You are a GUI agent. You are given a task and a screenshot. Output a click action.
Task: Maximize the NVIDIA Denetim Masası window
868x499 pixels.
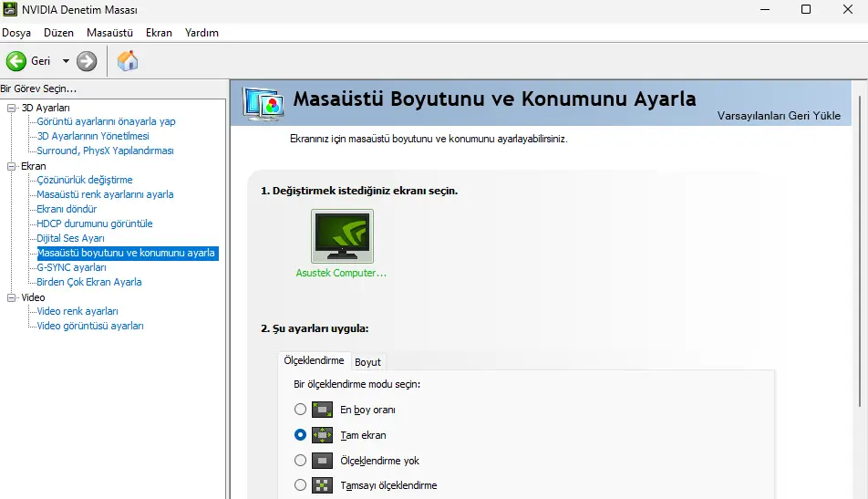pos(806,9)
